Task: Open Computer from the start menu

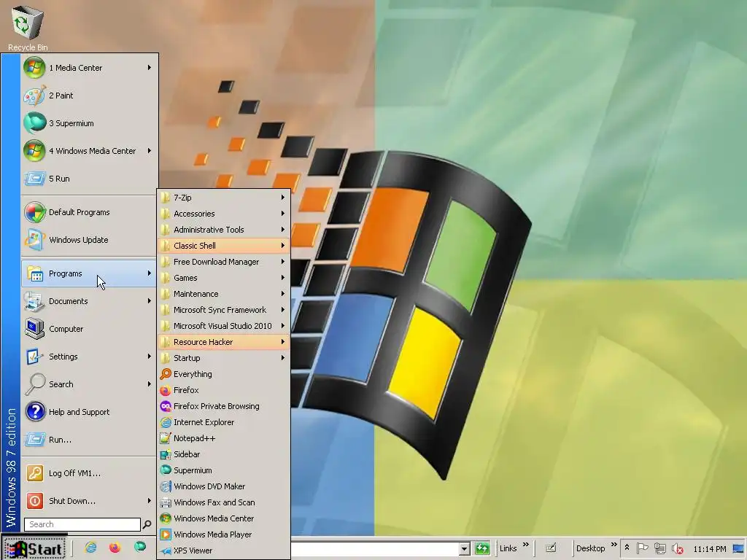Action: (x=89, y=329)
